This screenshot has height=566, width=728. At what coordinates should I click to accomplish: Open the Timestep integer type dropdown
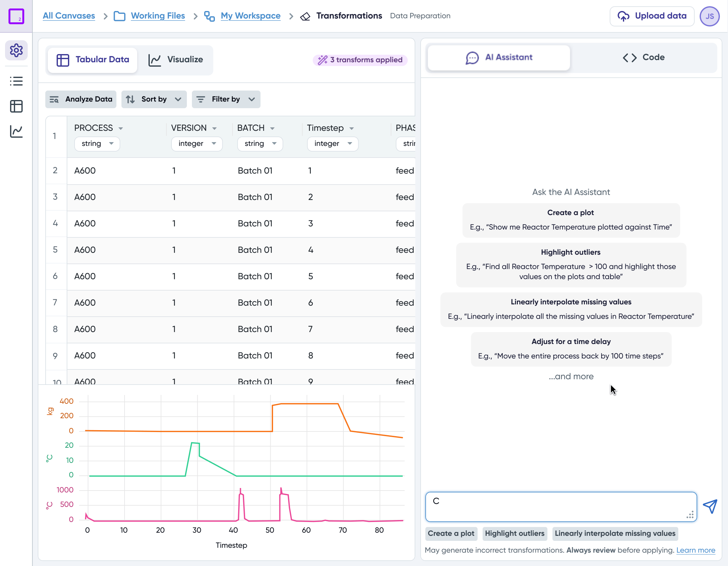click(332, 144)
